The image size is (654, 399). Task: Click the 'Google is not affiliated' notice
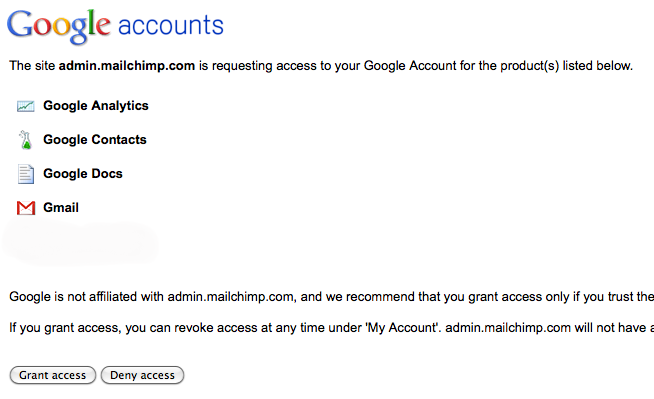[x=331, y=297]
